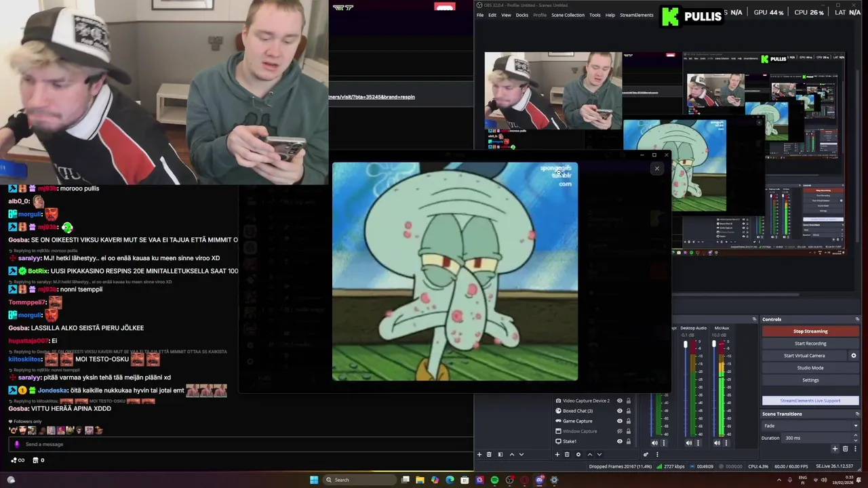
Task: Open Virtual Camera configuration gear
Action: (x=854, y=355)
